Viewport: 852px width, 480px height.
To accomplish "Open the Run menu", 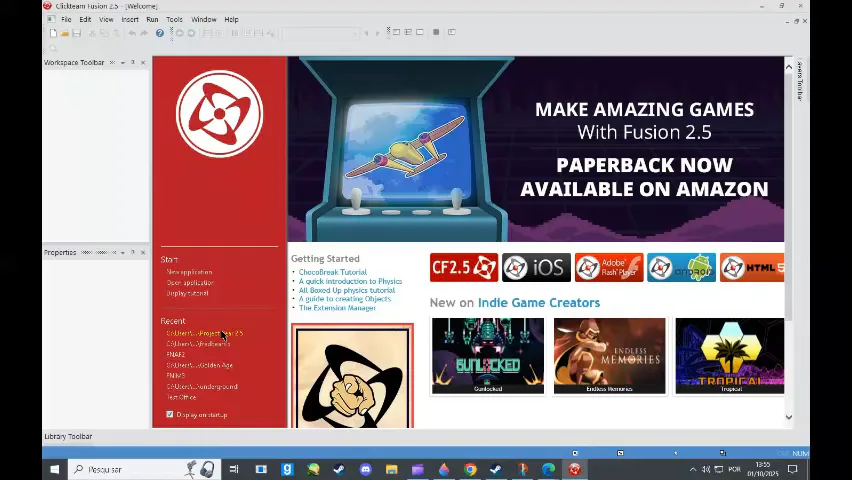I will click(152, 20).
